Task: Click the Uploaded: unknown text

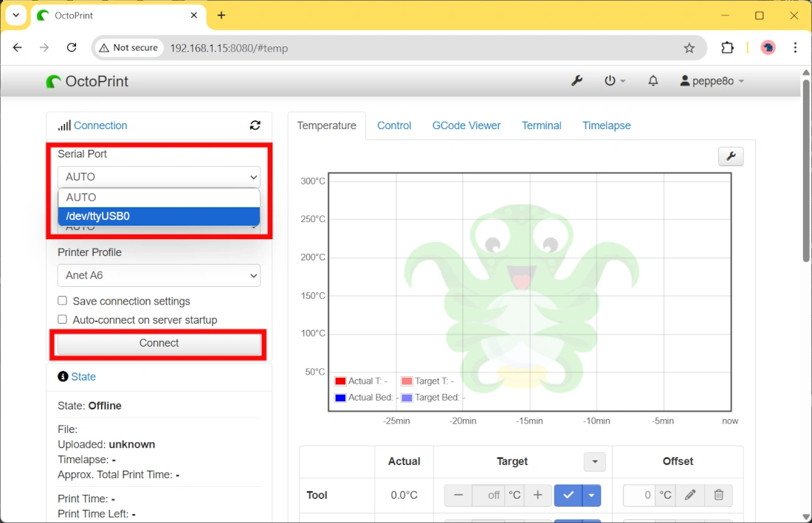Action: tap(106, 444)
